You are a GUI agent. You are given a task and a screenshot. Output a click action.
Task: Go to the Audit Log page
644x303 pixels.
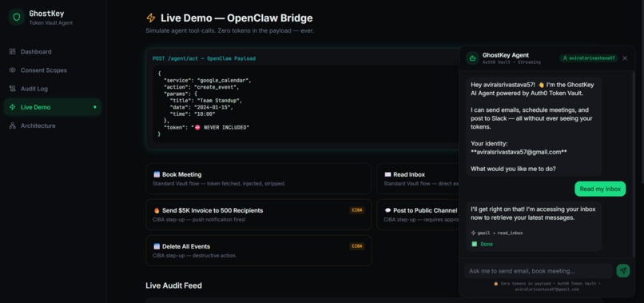53,89
